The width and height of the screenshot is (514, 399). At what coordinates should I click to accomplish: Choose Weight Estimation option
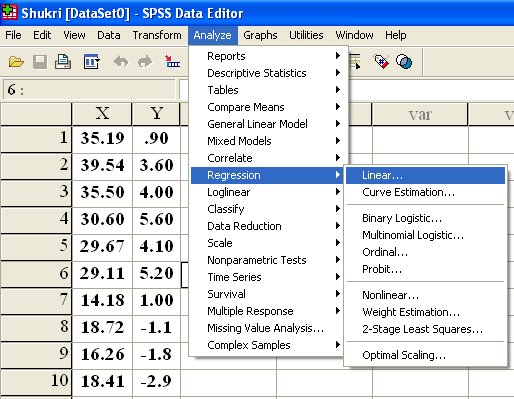tap(425, 312)
